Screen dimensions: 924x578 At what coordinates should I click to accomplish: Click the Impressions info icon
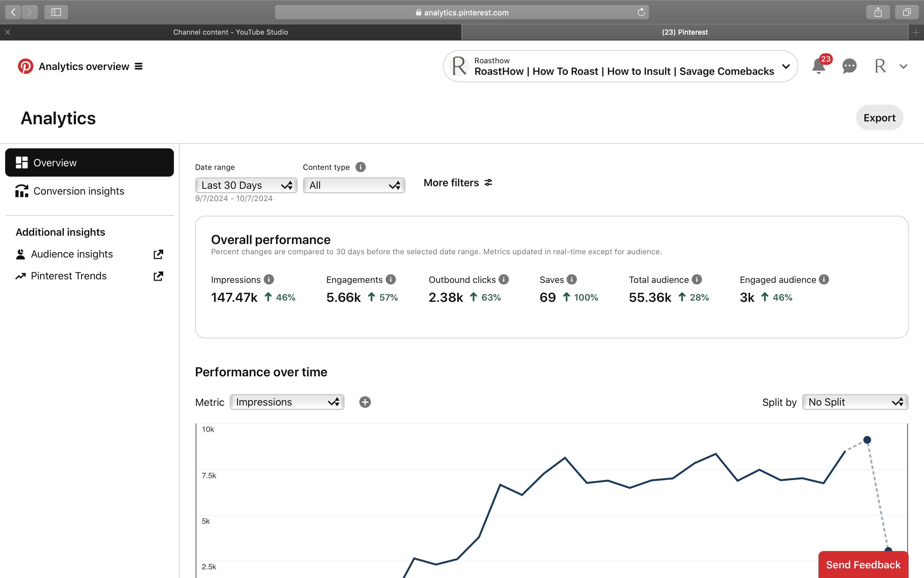[x=269, y=279]
